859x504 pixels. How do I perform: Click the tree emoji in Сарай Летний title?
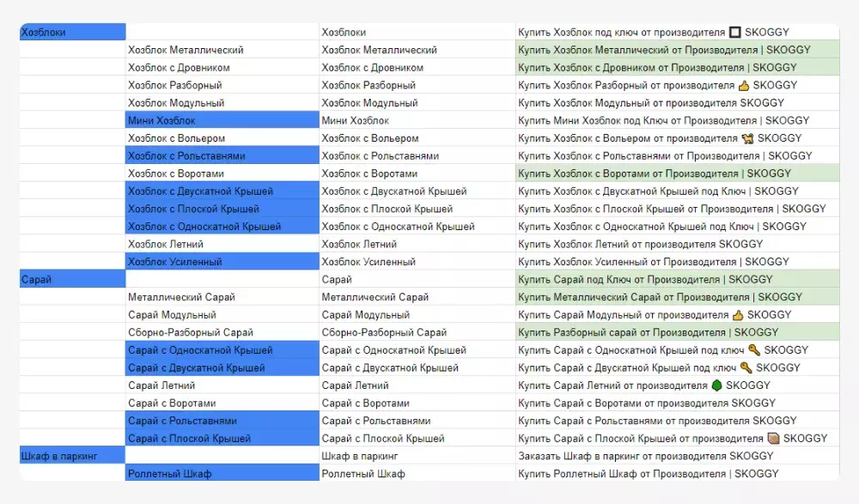[716, 386]
